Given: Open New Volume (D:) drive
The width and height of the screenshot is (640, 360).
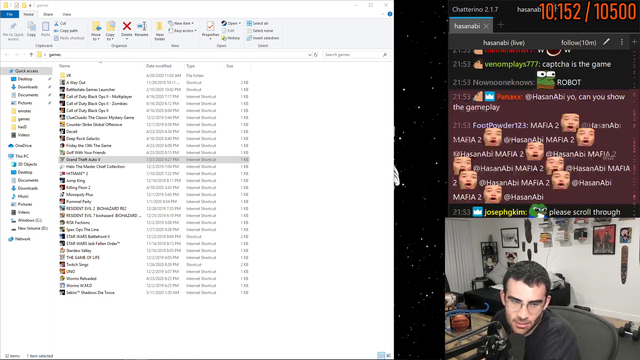Looking at the screenshot, I should tap(32, 229).
